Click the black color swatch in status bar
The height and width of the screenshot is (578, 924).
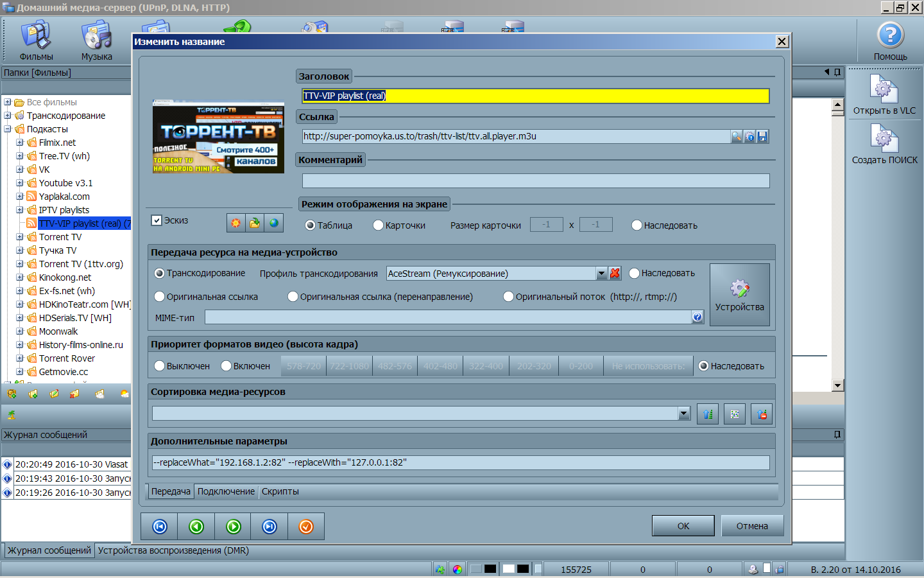pos(490,569)
